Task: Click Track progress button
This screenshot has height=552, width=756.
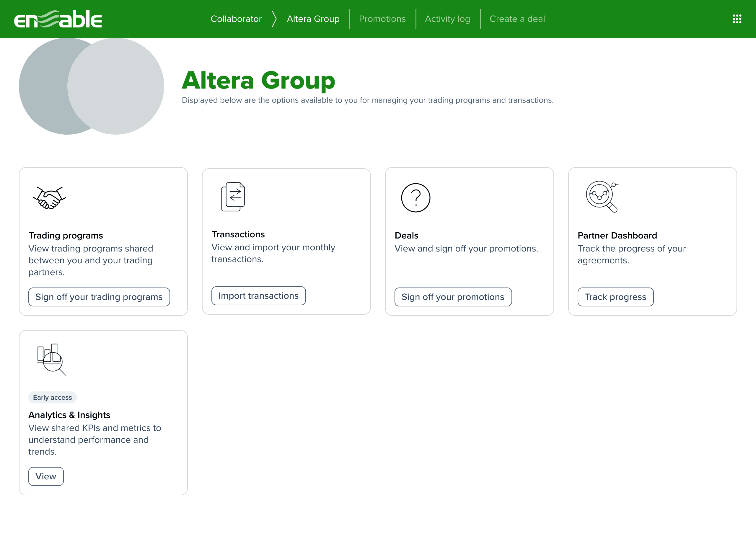Action: coord(615,297)
